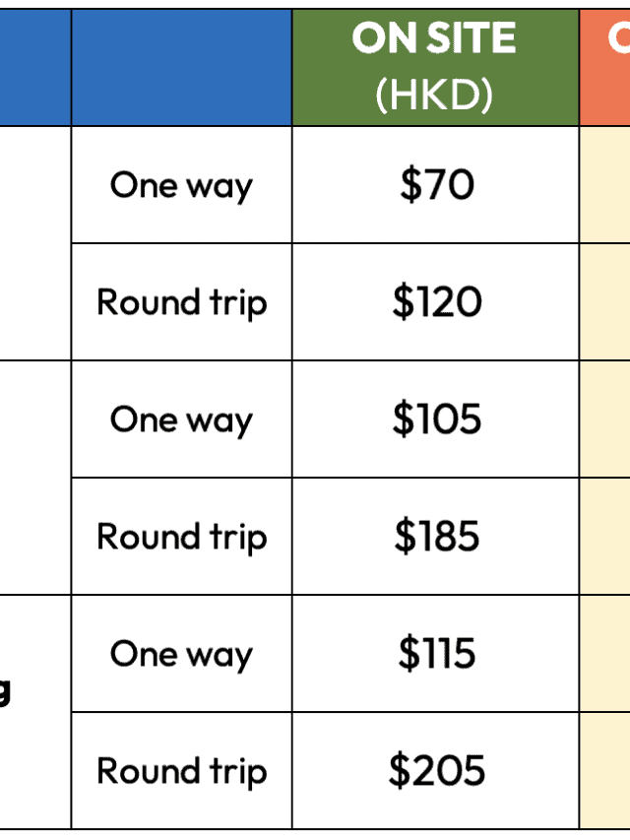Select the Round trip label beside $185
The image size is (630, 840).
[x=181, y=537]
